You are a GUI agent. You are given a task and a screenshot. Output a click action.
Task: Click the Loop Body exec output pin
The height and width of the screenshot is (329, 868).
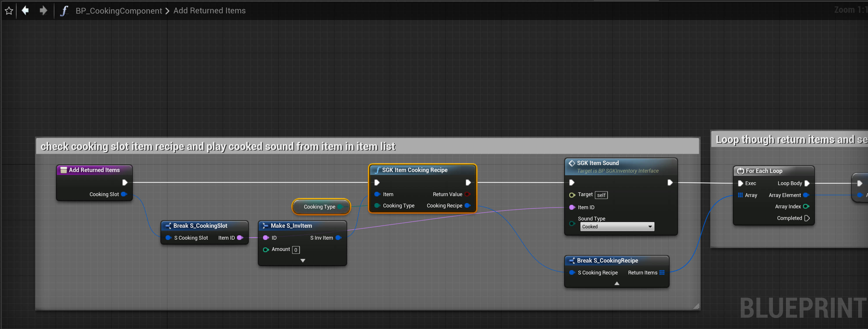coord(807,183)
